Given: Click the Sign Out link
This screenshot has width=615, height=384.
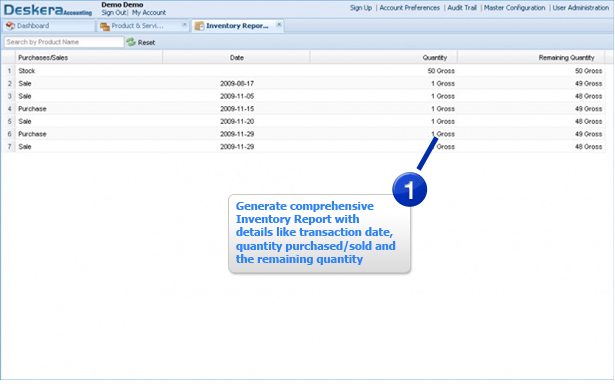Looking at the screenshot, I should pos(114,13).
